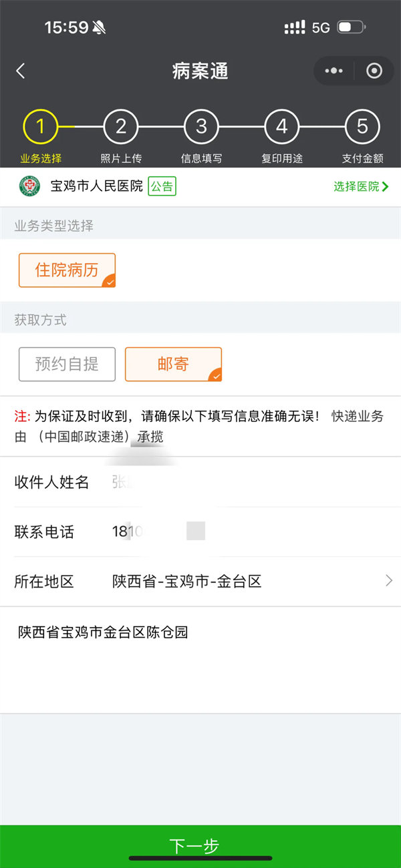The height and width of the screenshot is (868, 401).
Task: Choose 邮寄 mail delivery method
Action: tap(173, 364)
